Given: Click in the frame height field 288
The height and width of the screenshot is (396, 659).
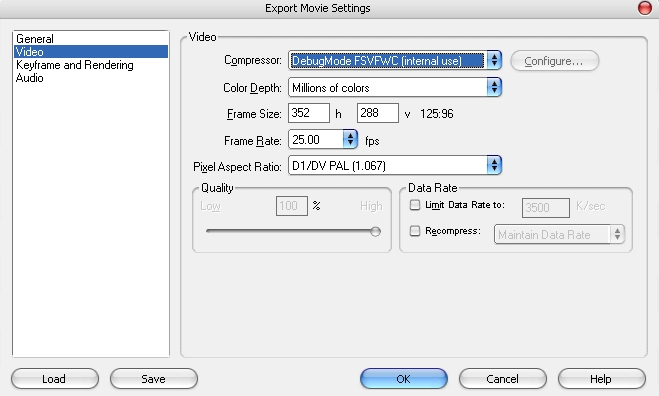Looking at the screenshot, I should [x=378, y=113].
